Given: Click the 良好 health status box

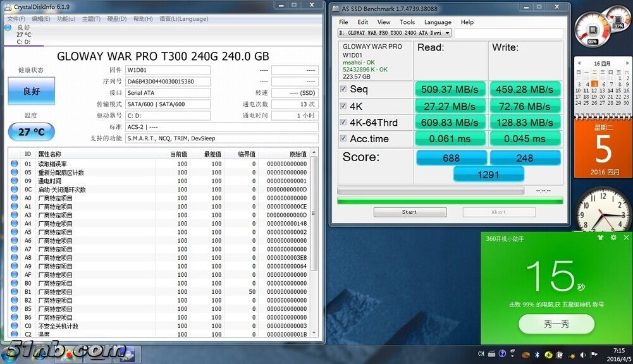Looking at the screenshot, I should tap(31, 91).
